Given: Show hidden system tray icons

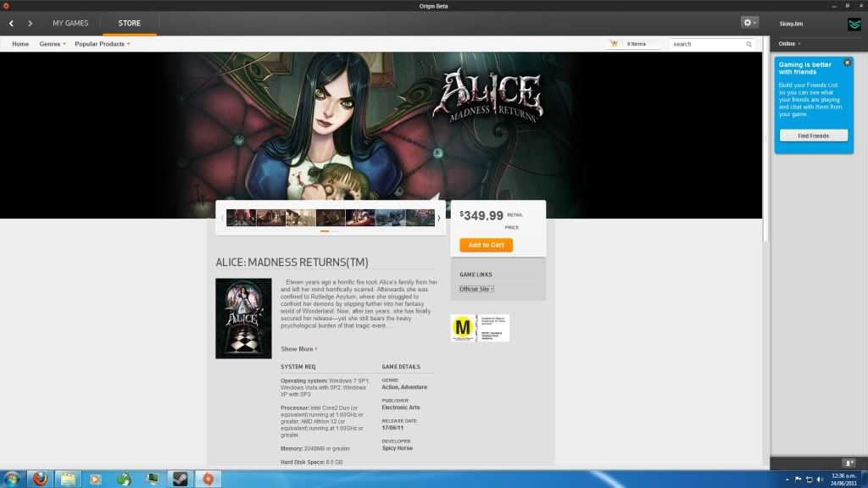Looking at the screenshot, I should (787, 480).
